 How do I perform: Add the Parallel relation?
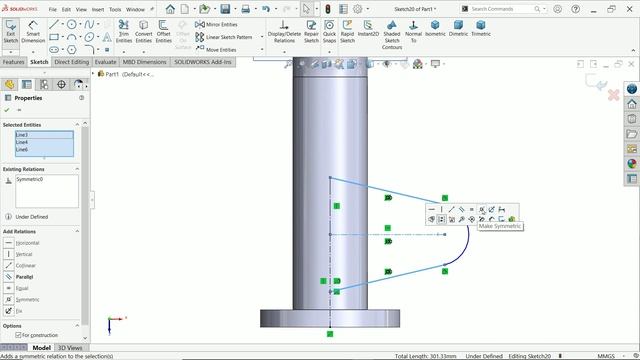click(x=20, y=277)
